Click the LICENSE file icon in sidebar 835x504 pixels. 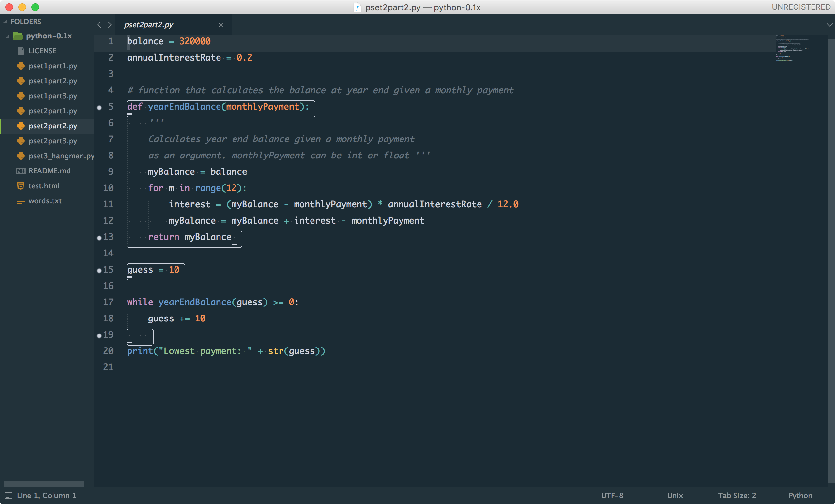[x=21, y=51]
